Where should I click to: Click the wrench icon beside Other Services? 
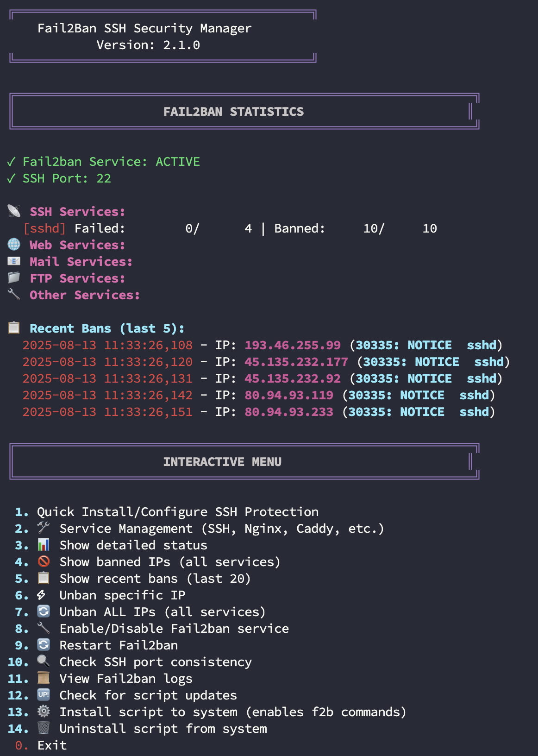[14, 295]
